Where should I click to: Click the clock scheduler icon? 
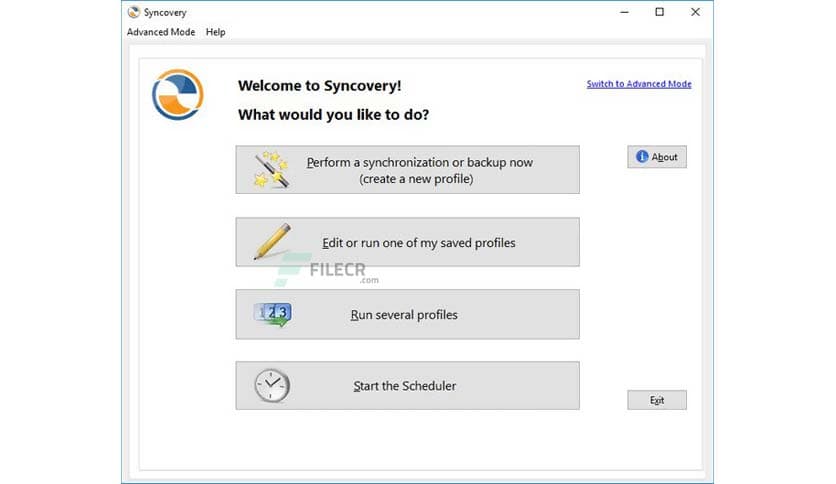(272, 385)
